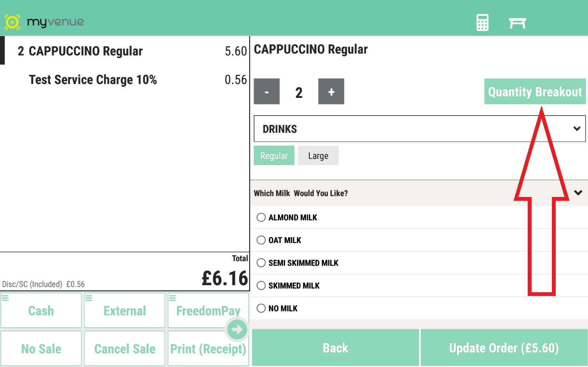Increase quantity with the plus button
Image resolution: width=588 pixels, height=367 pixels.
tap(331, 92)
